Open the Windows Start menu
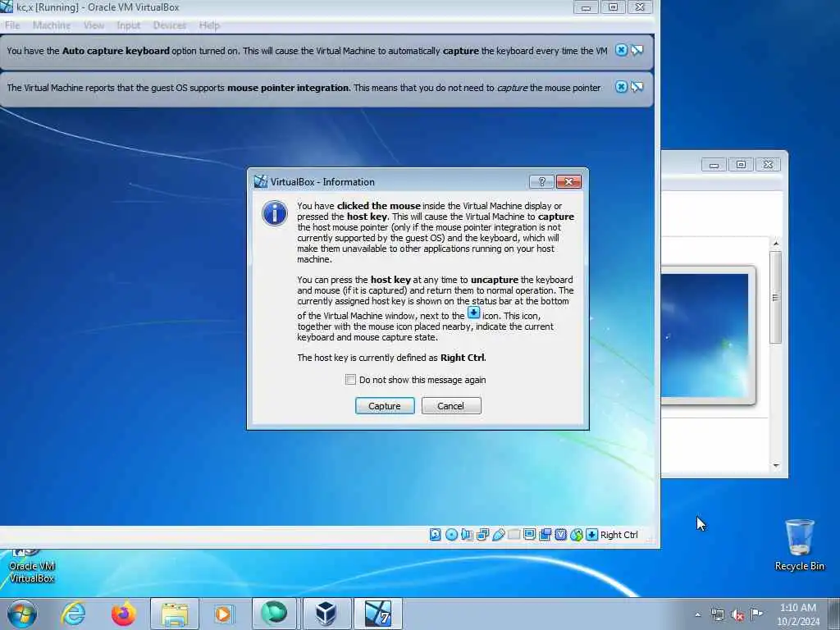The width and height of the screenshot is (840, 630). pyautogui.click(x=22, y=614)
